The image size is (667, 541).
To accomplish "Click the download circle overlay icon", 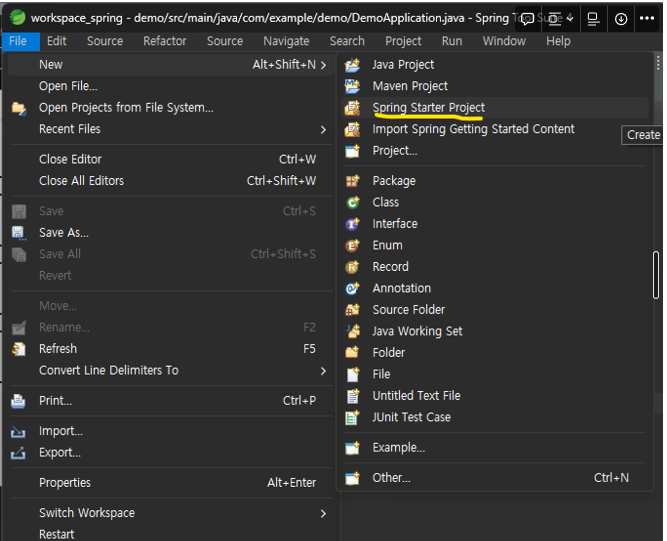I will click(x=621, y=19).
